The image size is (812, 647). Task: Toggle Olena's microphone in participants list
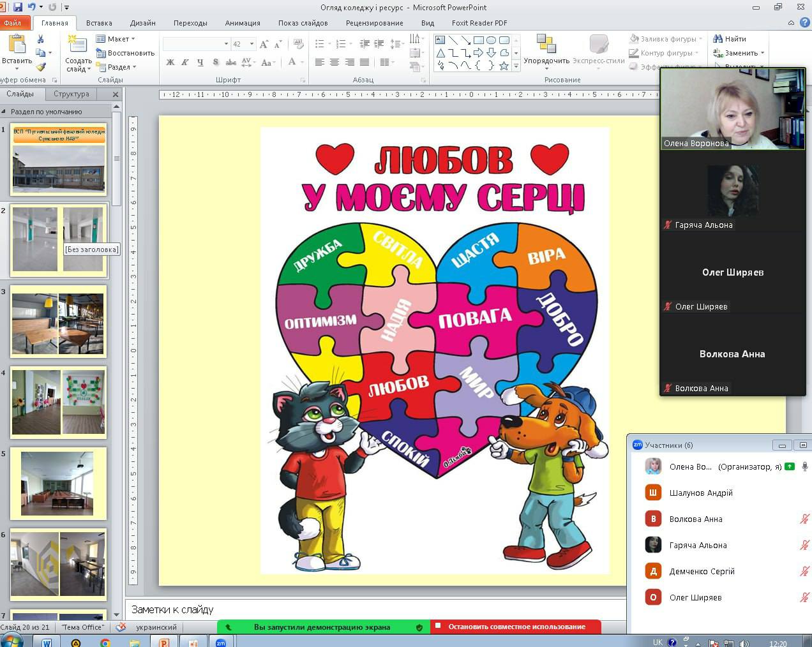point(805,466)
